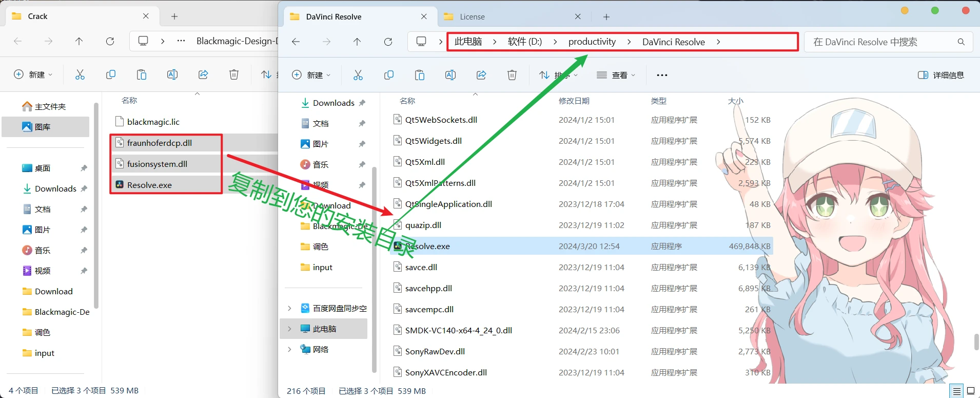
Task: Refresh the DaVinci Resolve folder view
Action: click(388, 42)
